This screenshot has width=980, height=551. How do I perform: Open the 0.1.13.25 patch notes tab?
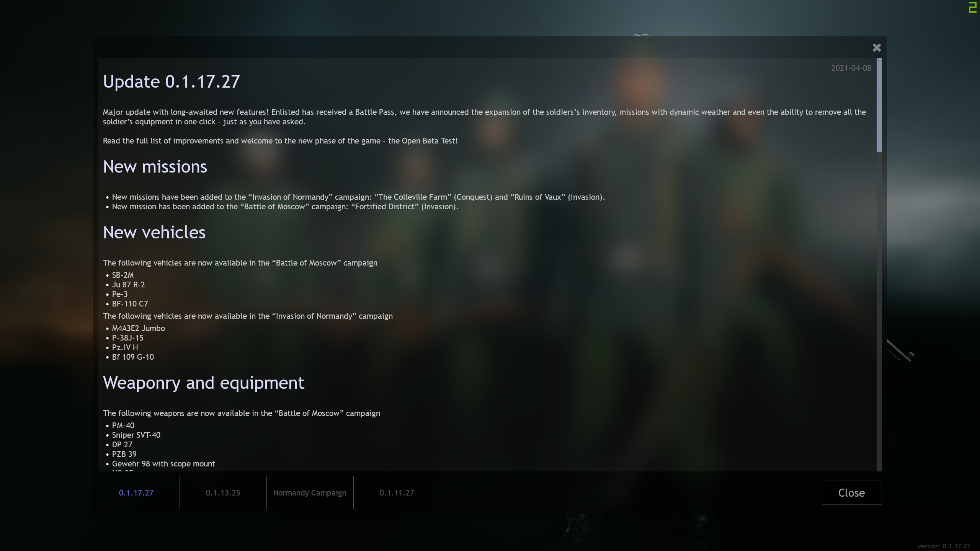pos(223,492)
